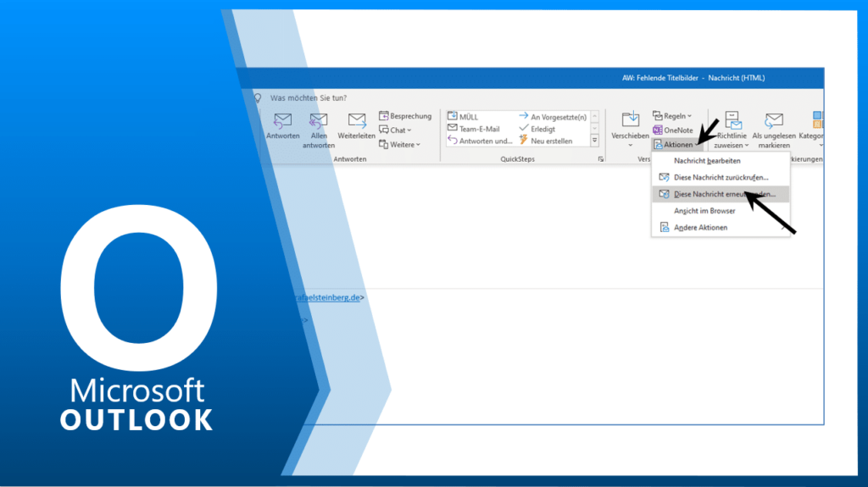
Task: Select the An Vorgesetzte(n) quick step
Action: coord(553,116)
